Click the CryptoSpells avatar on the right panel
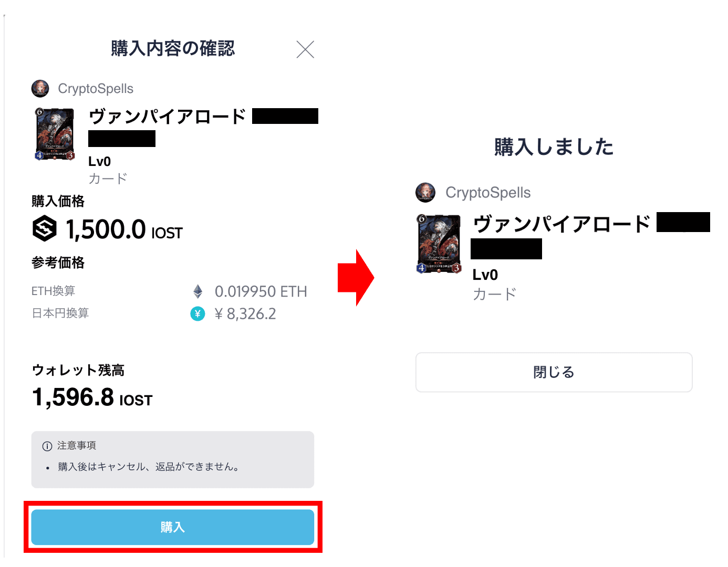This screenshot has height=567, width=728. 425,192
